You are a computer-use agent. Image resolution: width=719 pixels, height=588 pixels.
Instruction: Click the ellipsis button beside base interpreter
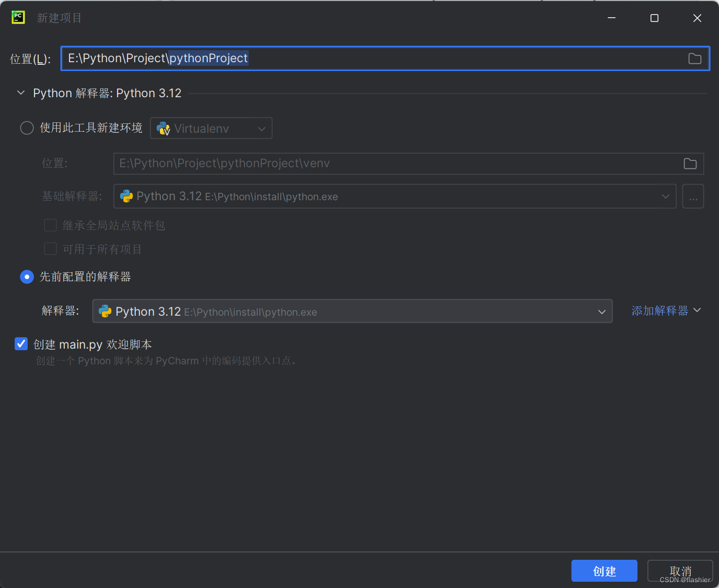point(693,197)
